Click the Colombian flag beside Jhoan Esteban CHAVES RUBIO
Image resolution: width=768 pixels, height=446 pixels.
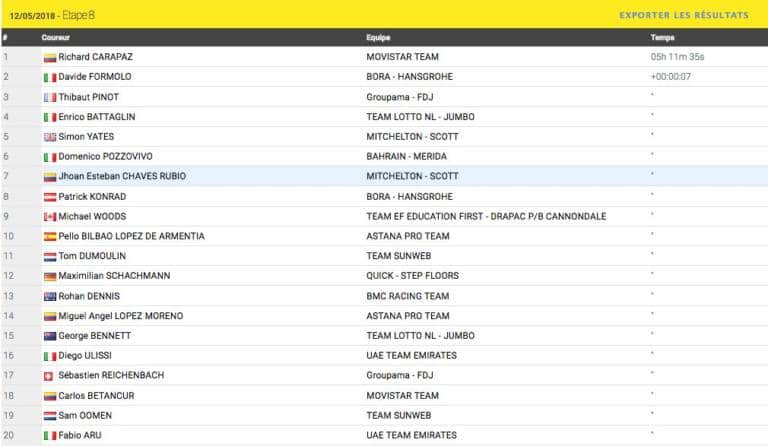50,177
